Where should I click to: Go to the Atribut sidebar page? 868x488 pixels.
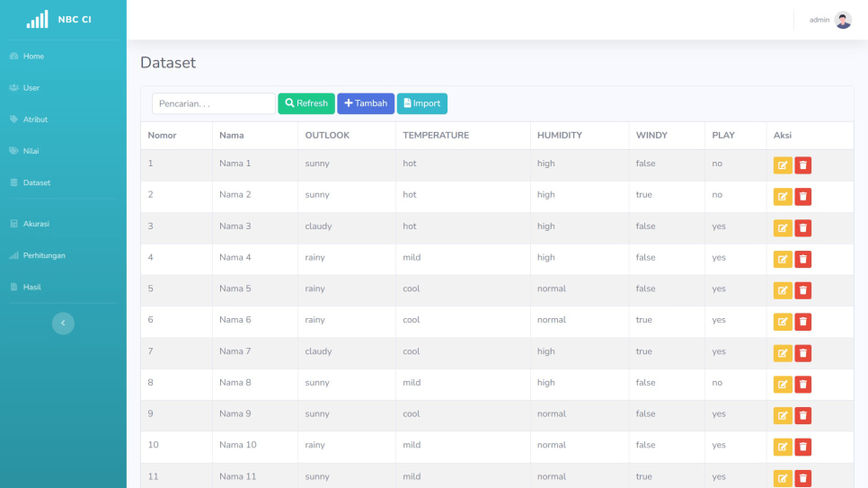35,120
